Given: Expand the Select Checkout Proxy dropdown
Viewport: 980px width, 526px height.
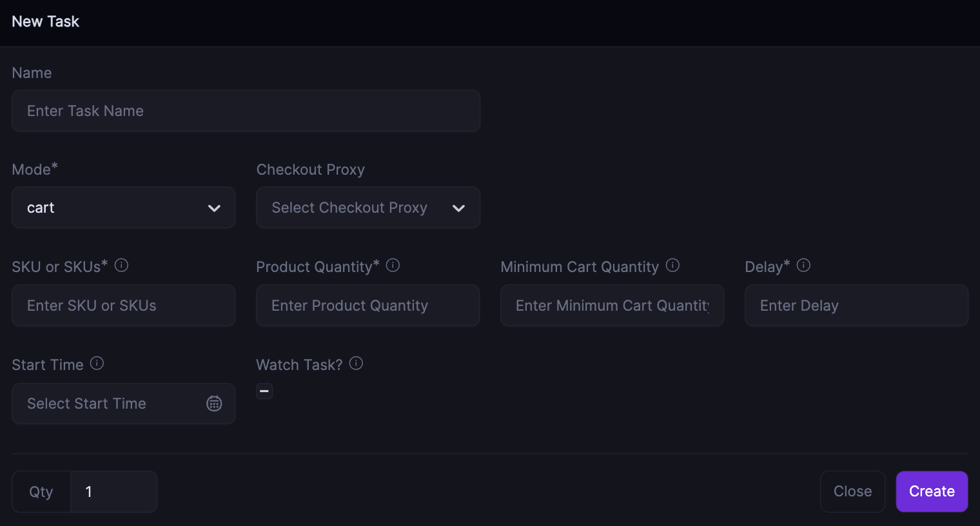Looking at the screenshot, I should pyautogui.click(x=367, y=208).
